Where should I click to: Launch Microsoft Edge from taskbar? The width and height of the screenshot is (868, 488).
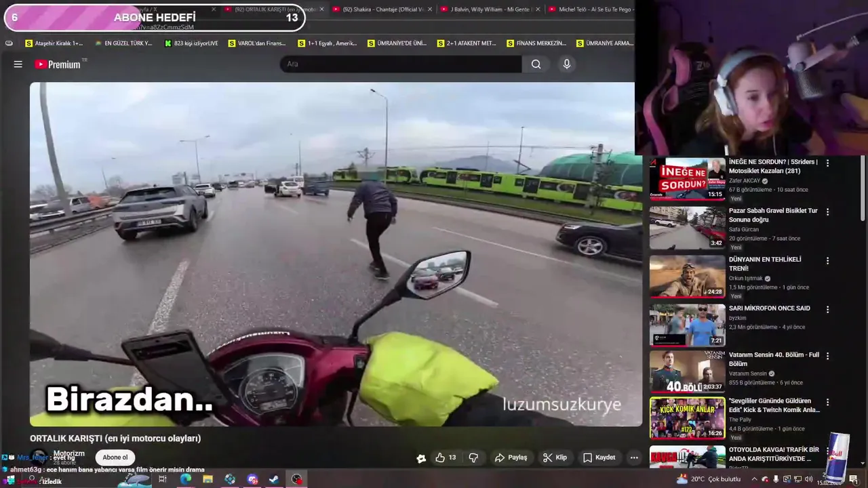pos(185,479)
